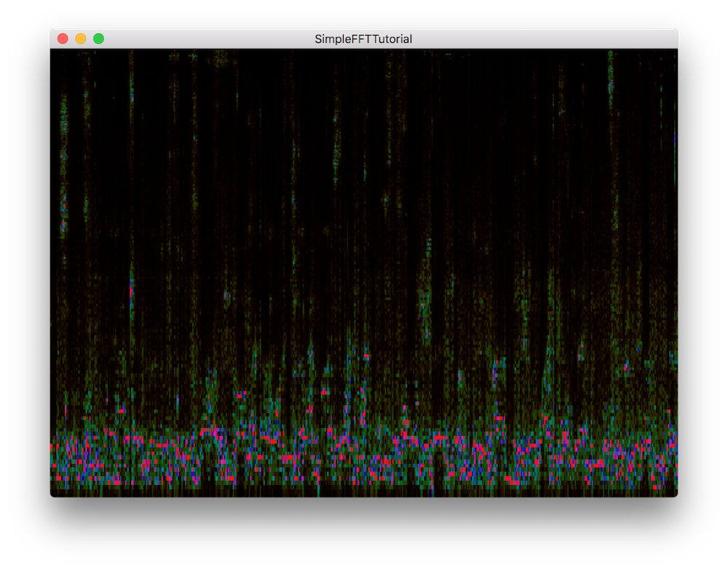Click empty title bar right of title

coord(546,39)
